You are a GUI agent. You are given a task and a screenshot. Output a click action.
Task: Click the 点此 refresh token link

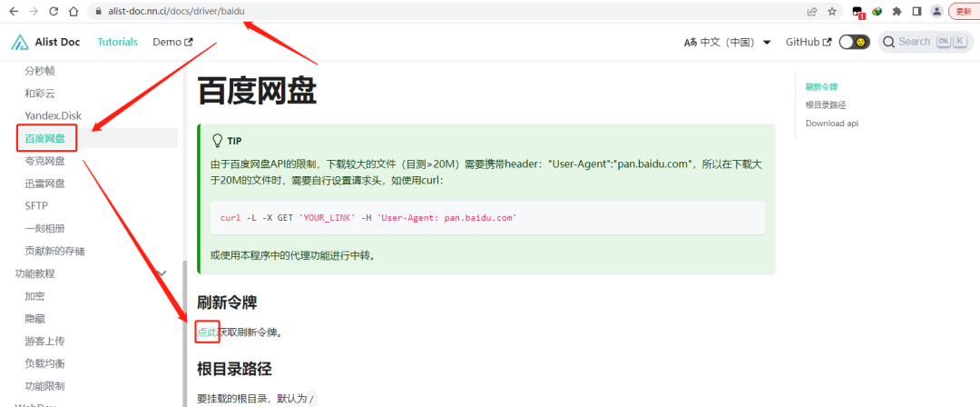207,333
